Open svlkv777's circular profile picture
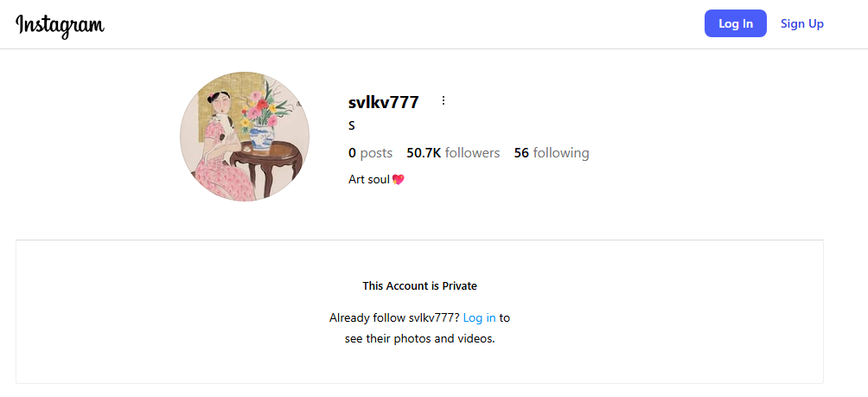The height and width of the screenshot is (397, 868). [x=245, y=136]
